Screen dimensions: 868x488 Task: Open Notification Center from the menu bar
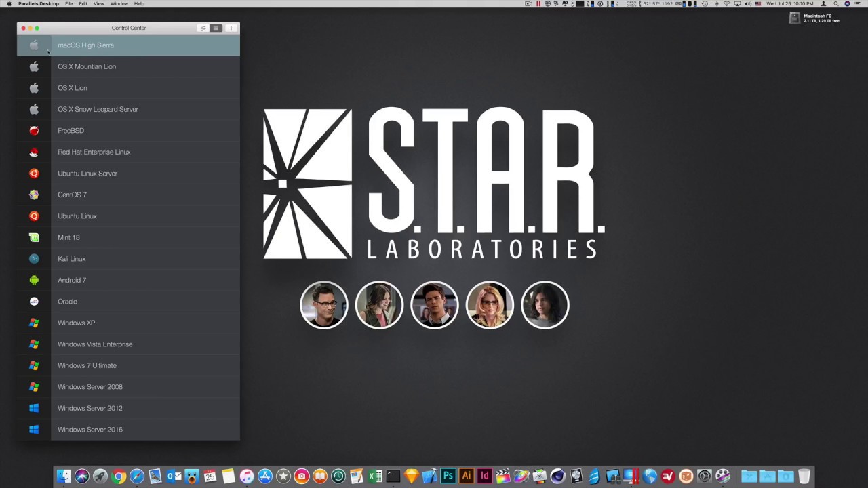coord(857,4)
